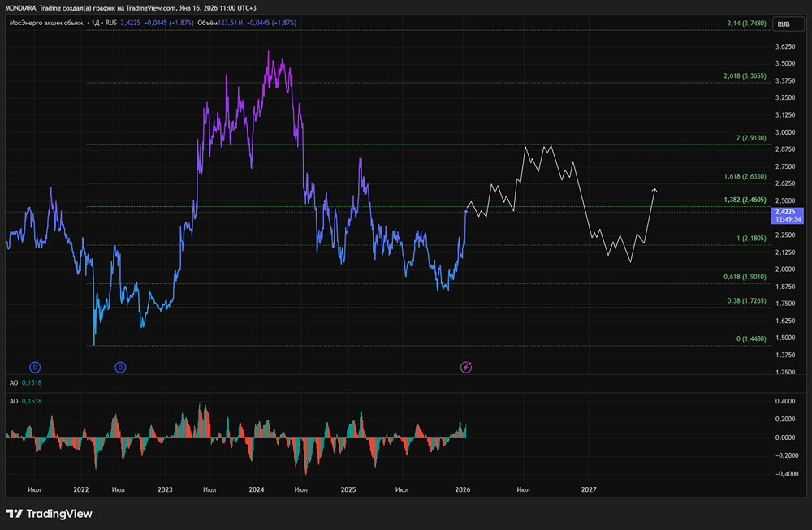Open the dividend D marker right of 2022
Viewport: 812px width, 530px height.
coord(120,368)
